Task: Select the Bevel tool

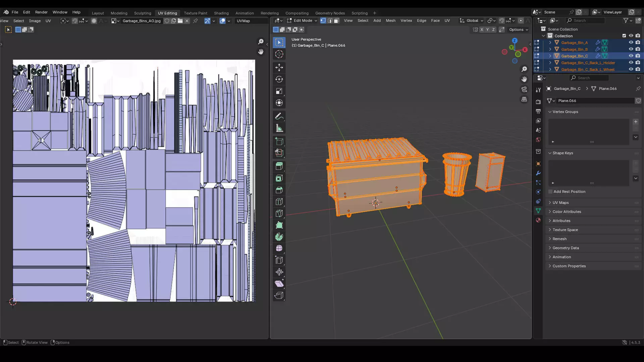Action: pyautogui.click(x=279, y=190)
